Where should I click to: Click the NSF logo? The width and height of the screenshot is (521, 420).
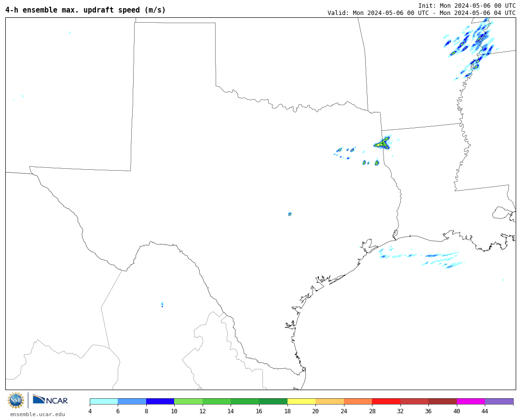tap(15, 400)
